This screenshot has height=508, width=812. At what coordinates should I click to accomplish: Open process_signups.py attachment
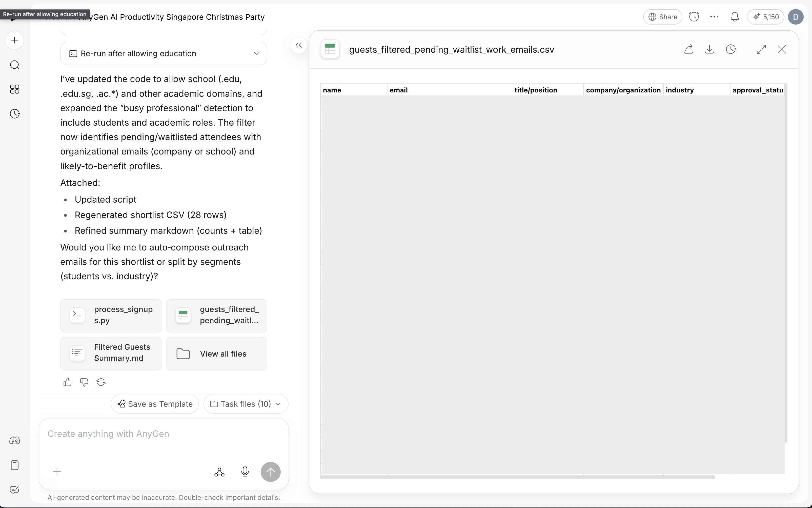(x=111, y=315)
